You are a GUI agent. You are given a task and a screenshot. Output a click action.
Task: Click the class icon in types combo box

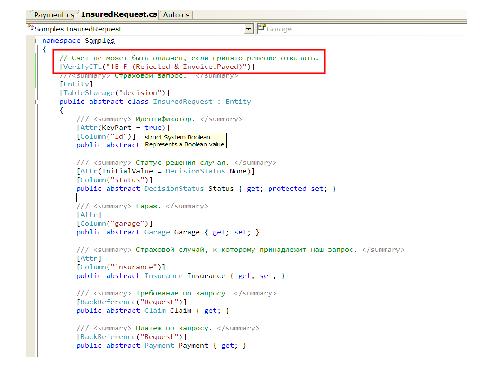click(x=31, y=28)
